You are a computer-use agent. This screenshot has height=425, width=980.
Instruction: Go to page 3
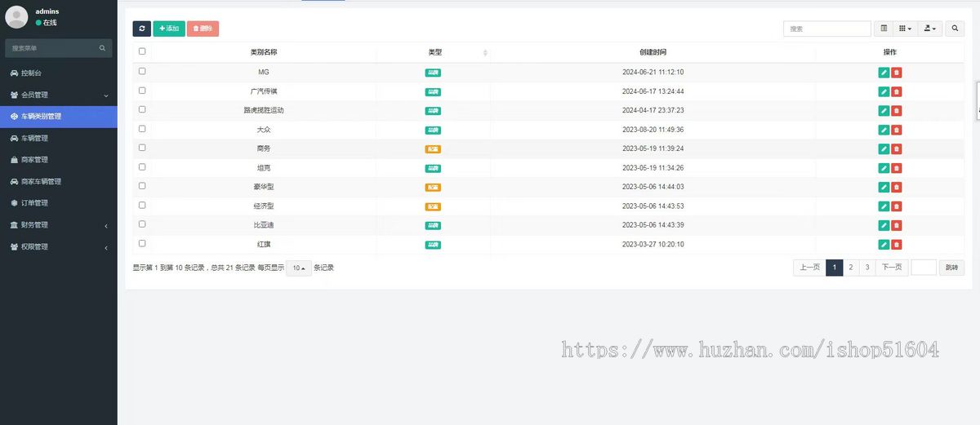point(867,268)
